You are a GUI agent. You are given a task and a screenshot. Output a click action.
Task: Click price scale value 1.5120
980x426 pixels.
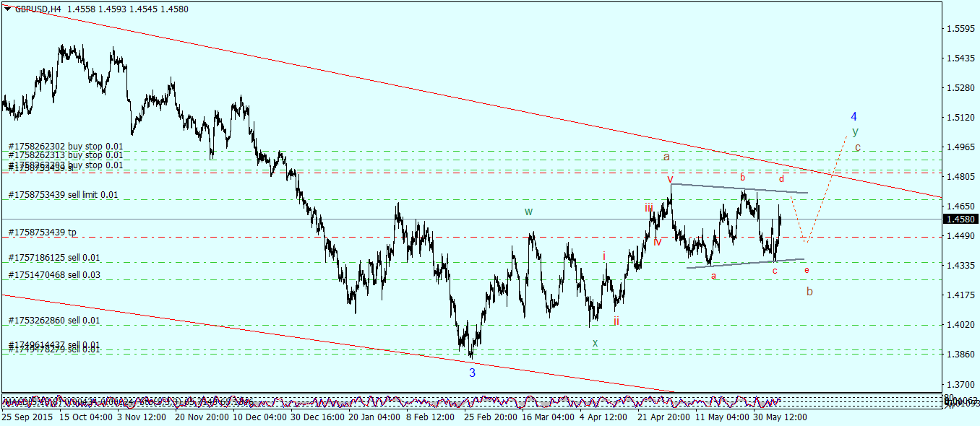click(x=960, y=118)
